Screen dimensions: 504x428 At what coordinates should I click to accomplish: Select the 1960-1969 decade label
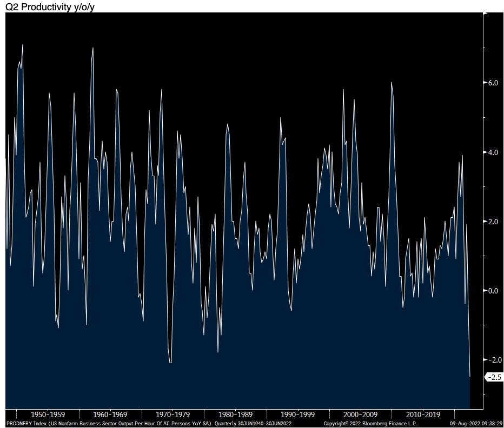click(x=110, y=414)
